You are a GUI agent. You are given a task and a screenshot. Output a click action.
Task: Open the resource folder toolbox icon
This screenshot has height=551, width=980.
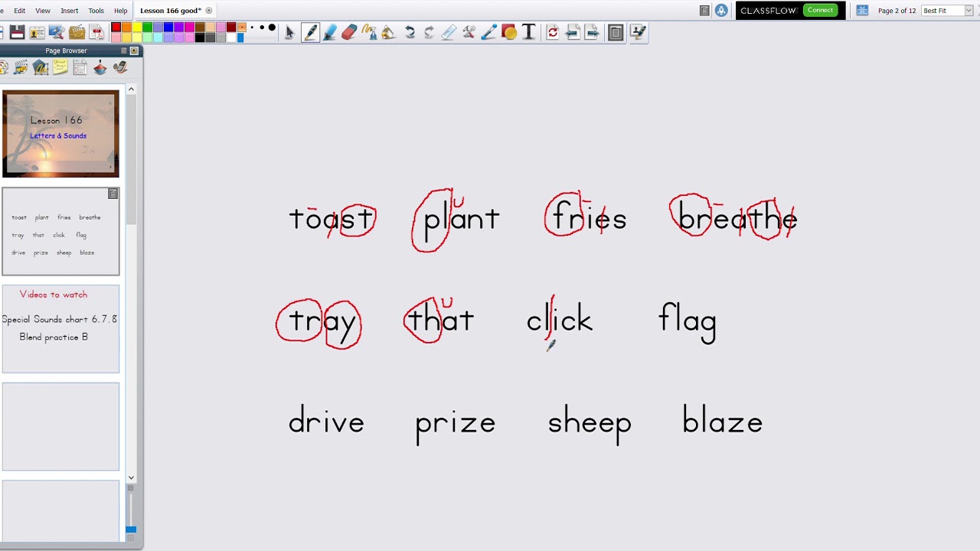(x=77, y=32)
